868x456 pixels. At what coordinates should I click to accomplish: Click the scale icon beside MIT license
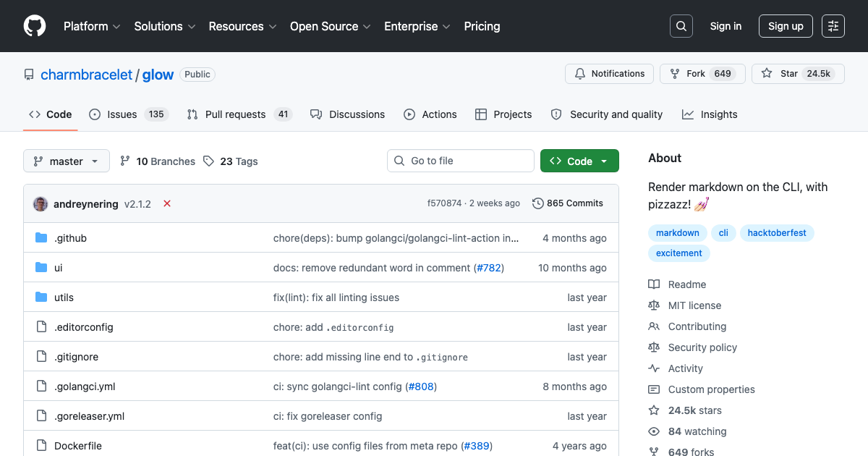click(x=654, y=305)
